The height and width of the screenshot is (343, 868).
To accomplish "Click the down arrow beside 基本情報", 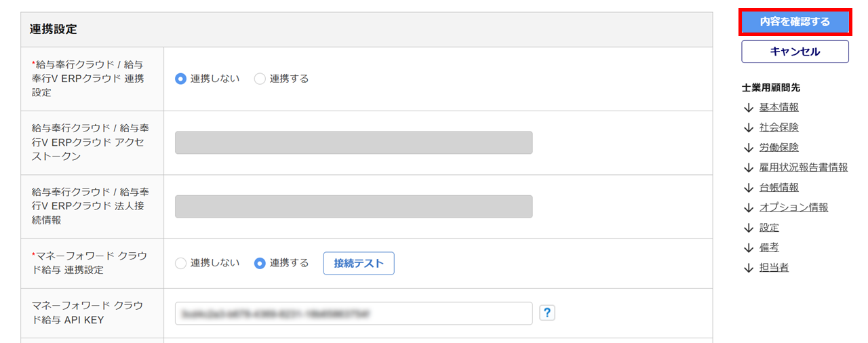I will pyautogui.click(x=749, y=107).
